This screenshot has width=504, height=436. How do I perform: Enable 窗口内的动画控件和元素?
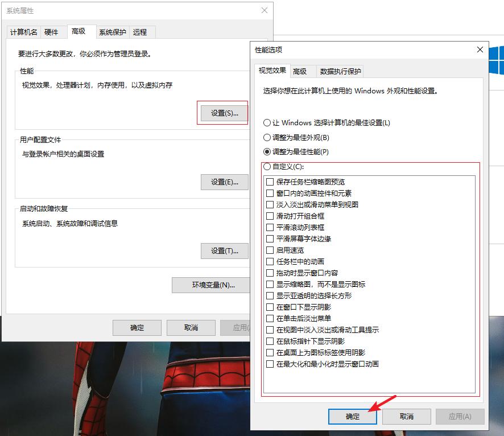click(270, 193)
